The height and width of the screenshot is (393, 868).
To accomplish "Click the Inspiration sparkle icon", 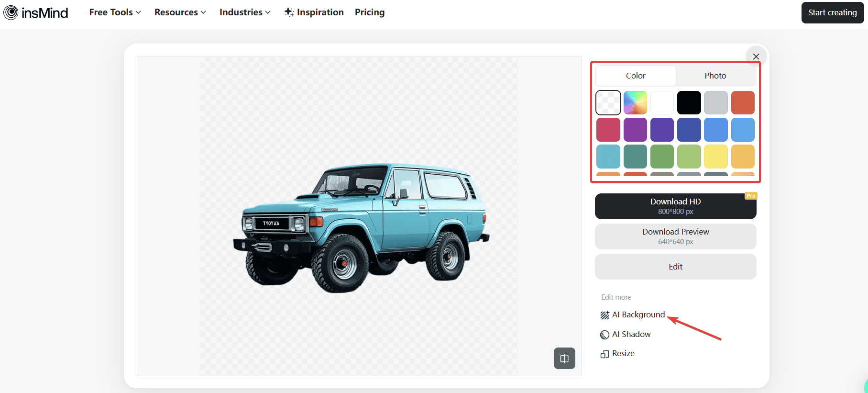I will click(x=289, y=12).
